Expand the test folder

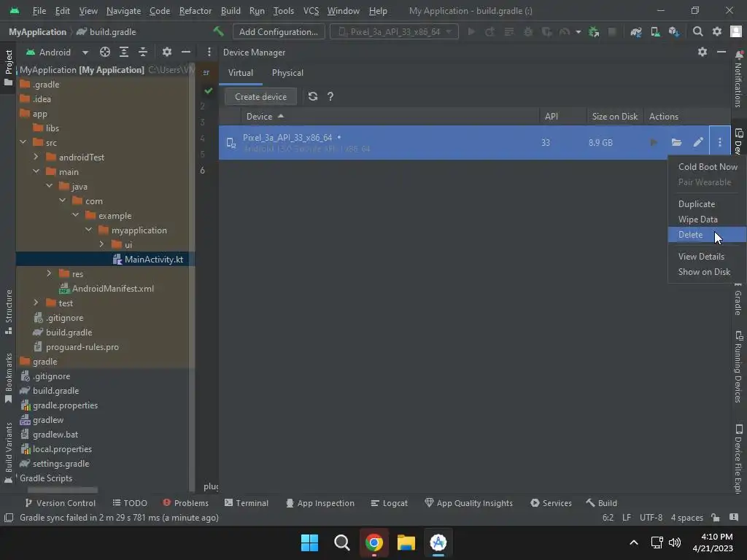tap(36, 303)
